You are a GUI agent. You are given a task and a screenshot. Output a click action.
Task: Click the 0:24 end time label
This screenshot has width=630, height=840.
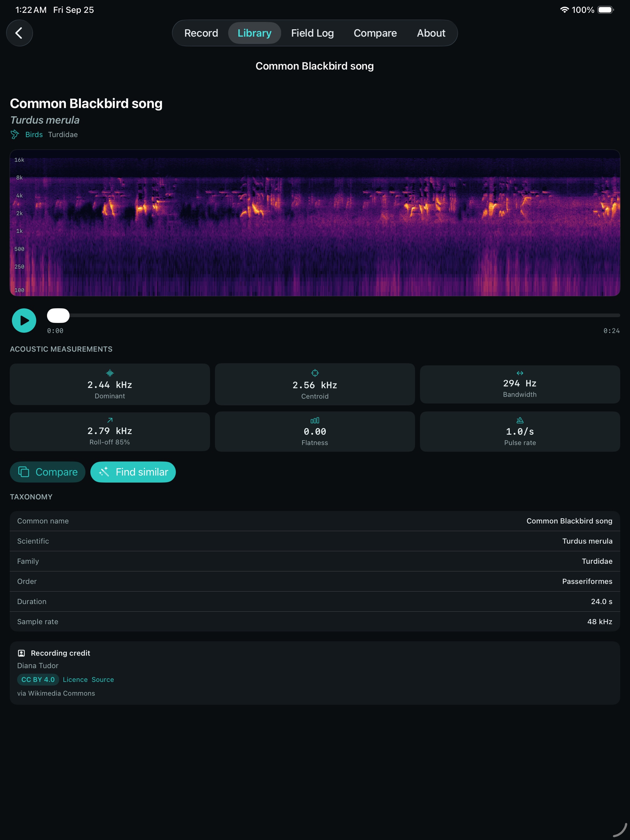tap(612, 331)
